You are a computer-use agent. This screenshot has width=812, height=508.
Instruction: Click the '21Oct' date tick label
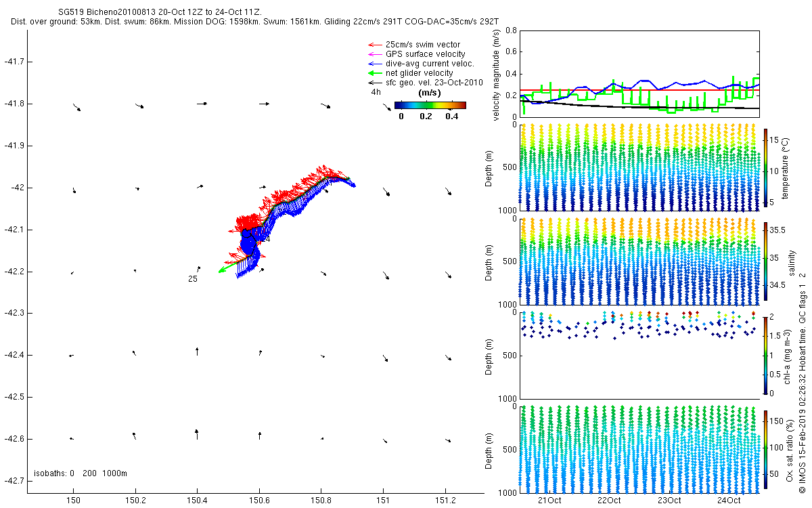(549, 501)
